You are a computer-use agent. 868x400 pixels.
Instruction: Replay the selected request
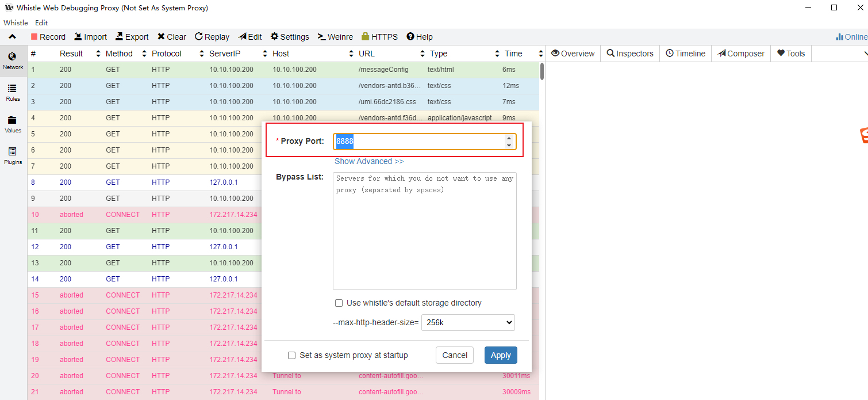point(212,37)
